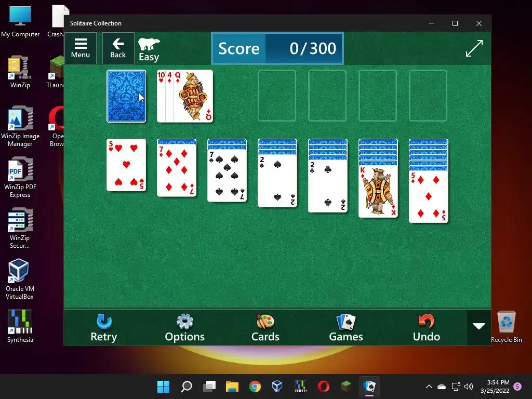
Task: Launch Synthesia from the taskbar
Action: click(x=300, y=387)
